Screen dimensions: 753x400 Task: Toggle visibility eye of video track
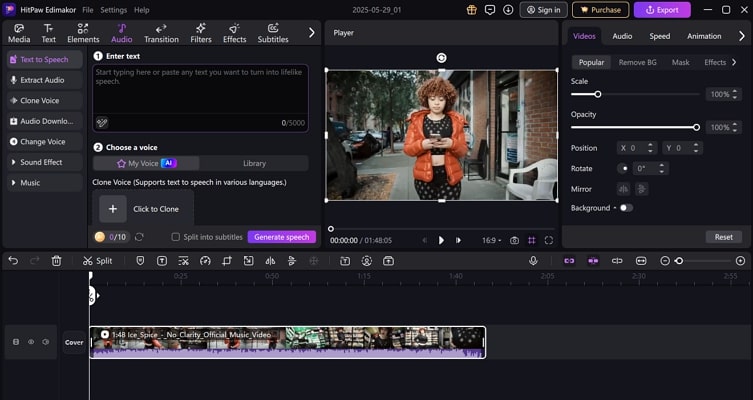(31, 342)
